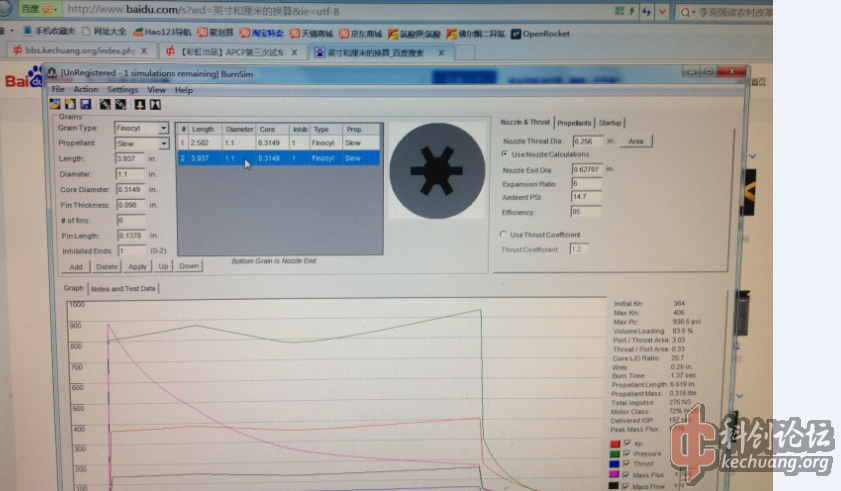841x491 pixels.
Task: Select grain row 2 with length 3.937
Action: (x=279, y=158)
